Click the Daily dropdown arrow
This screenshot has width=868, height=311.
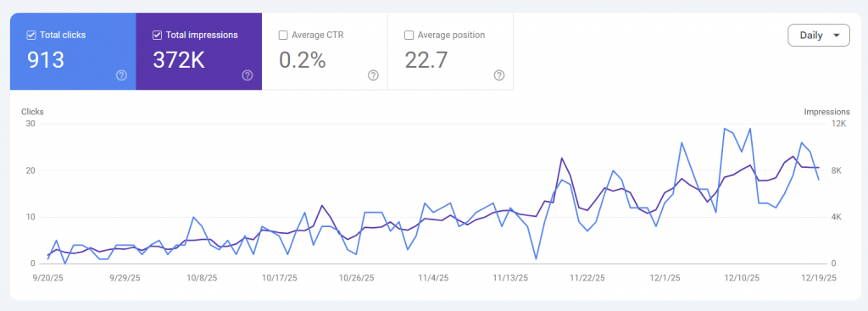(x=836, y=36)
